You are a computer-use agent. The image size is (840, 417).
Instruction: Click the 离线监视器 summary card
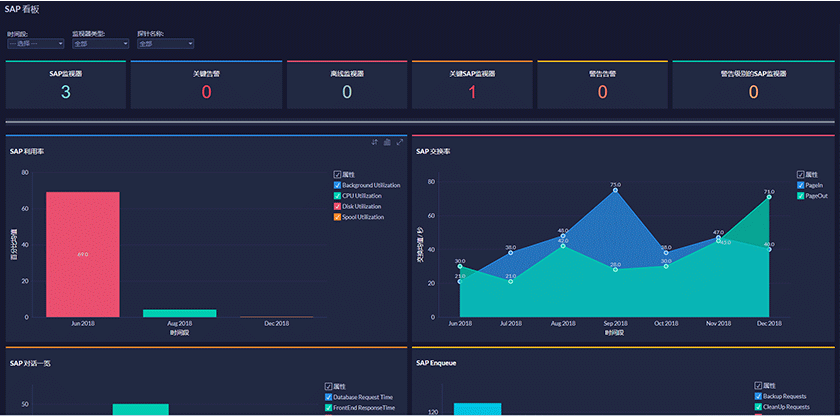[347, 85]
